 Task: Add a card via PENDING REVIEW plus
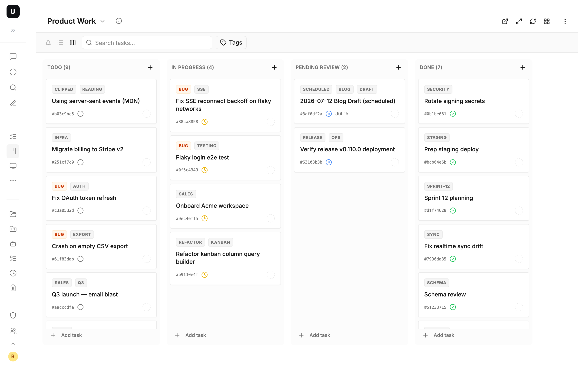399,67
